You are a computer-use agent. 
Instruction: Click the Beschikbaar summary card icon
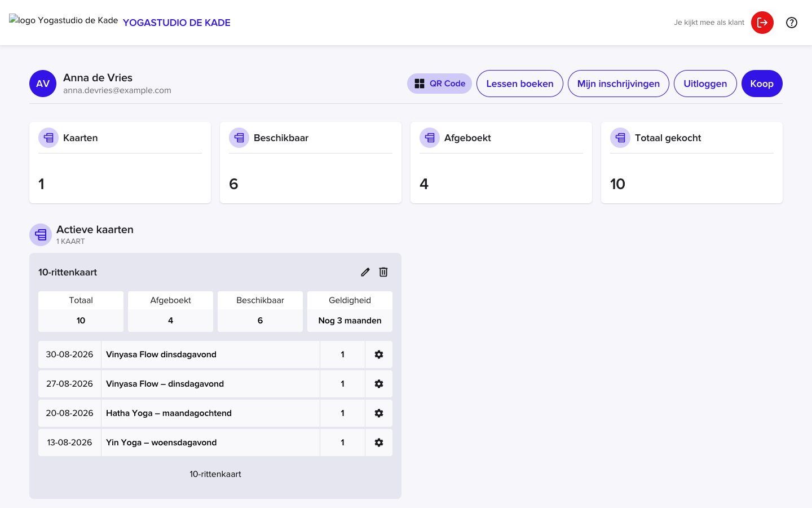pyautogui.click(x=239, y=138)
